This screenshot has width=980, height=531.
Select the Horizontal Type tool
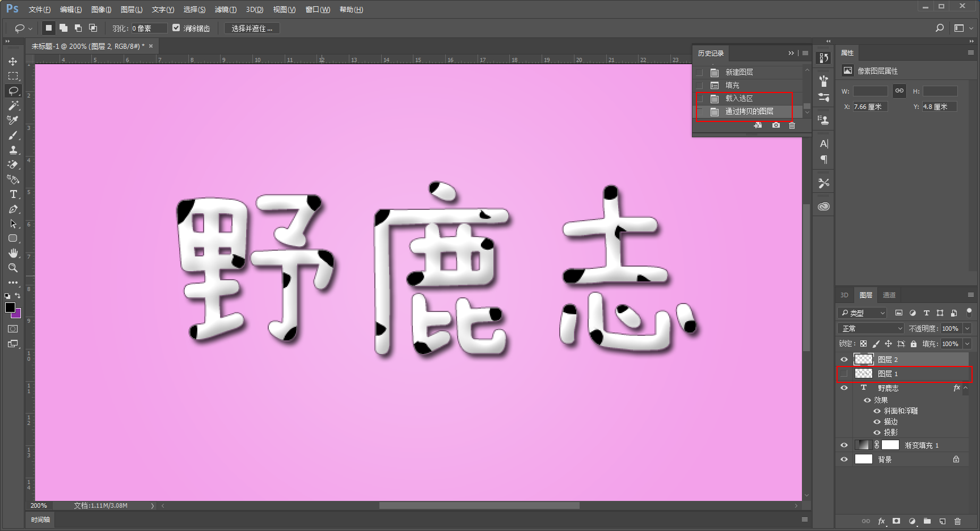12,194
